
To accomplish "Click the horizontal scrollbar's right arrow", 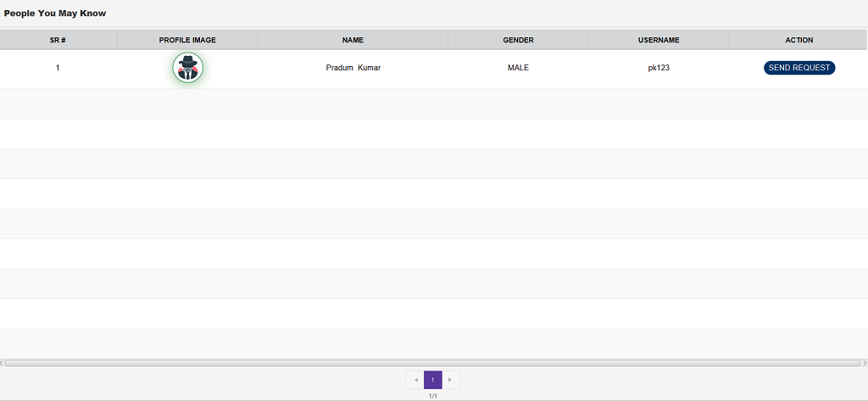I will click(865, 363).
